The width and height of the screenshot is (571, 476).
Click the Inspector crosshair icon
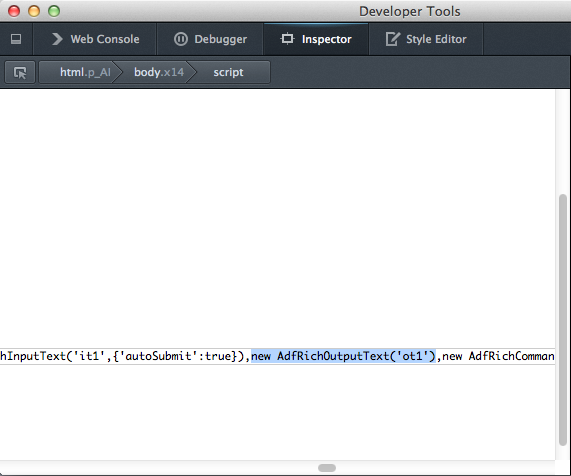[287, 39]
